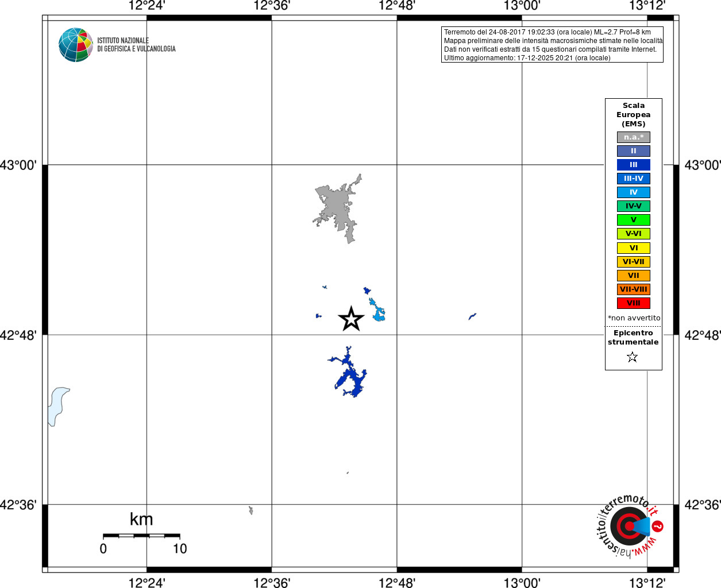
Task: Click the left axis label 42°36'
Action: tap(18, 505)
